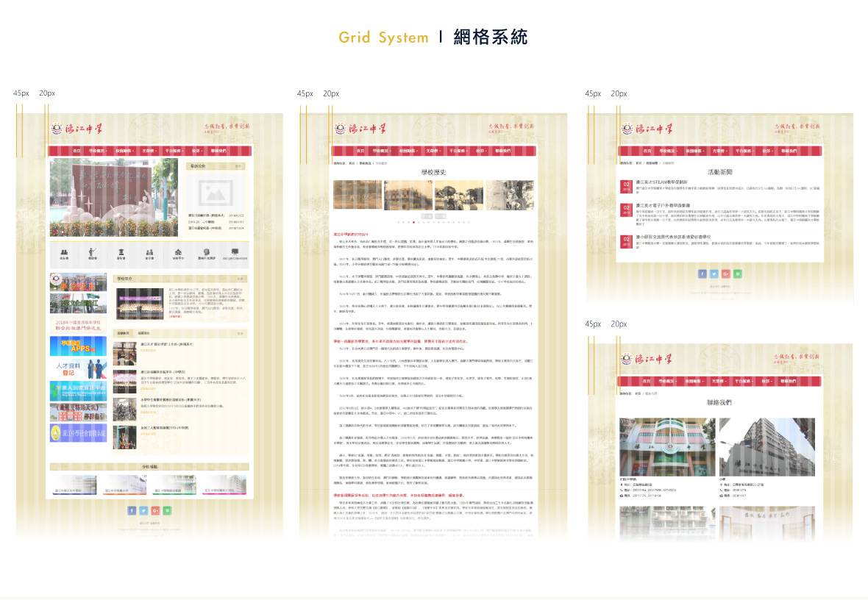Click the choir photo in the 學校簡介 panel
The image size is (868, 600).
click(140, 304)
